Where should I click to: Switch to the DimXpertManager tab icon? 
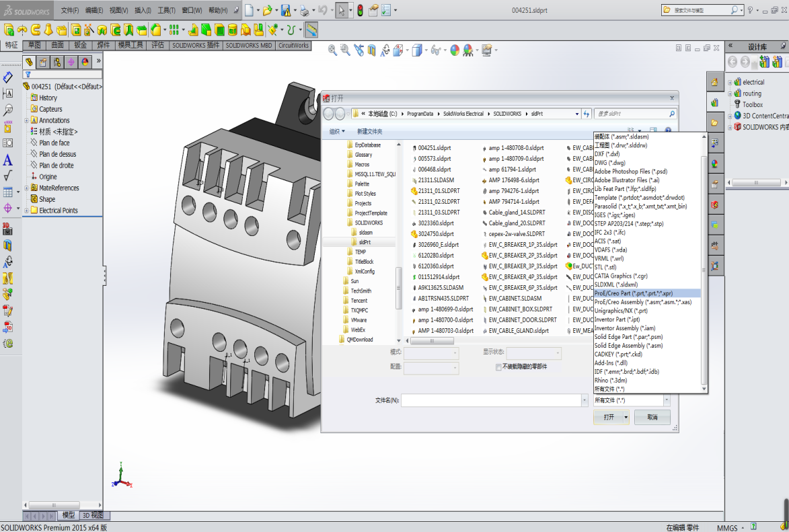point(71,62)
